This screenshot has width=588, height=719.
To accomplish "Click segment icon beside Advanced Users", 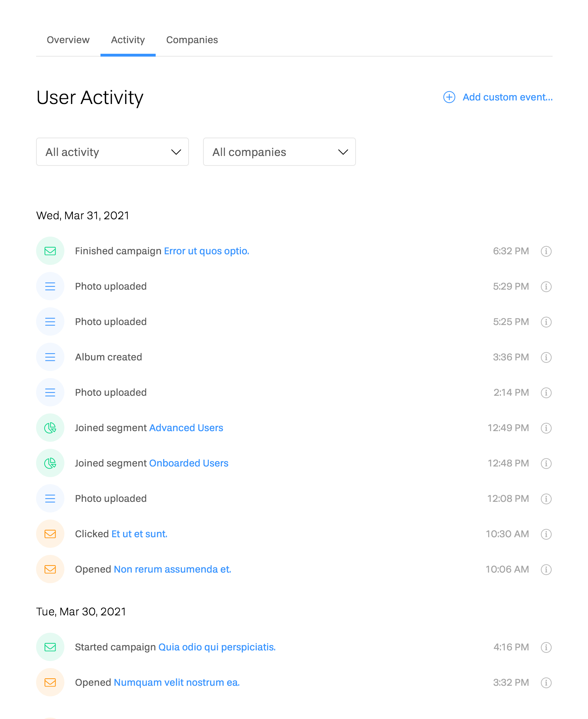I will pyautogui.click(x=50, y=428).
